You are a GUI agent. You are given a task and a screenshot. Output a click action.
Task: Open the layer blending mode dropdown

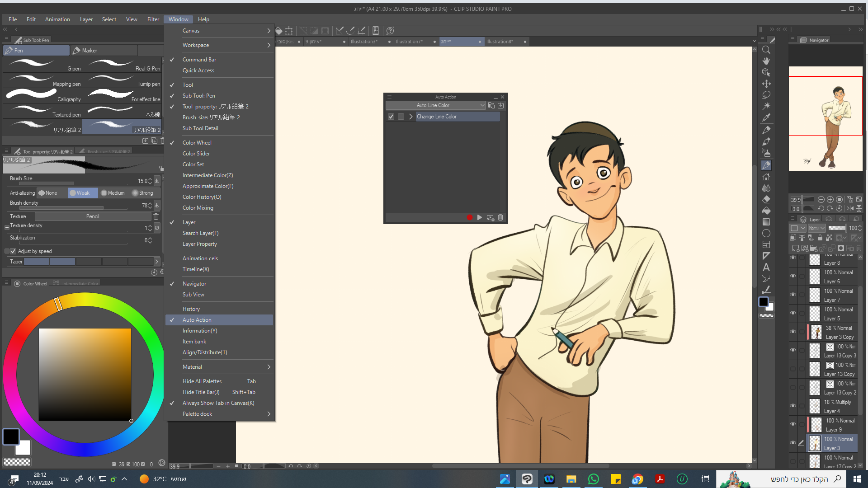(x=817, y=228)
